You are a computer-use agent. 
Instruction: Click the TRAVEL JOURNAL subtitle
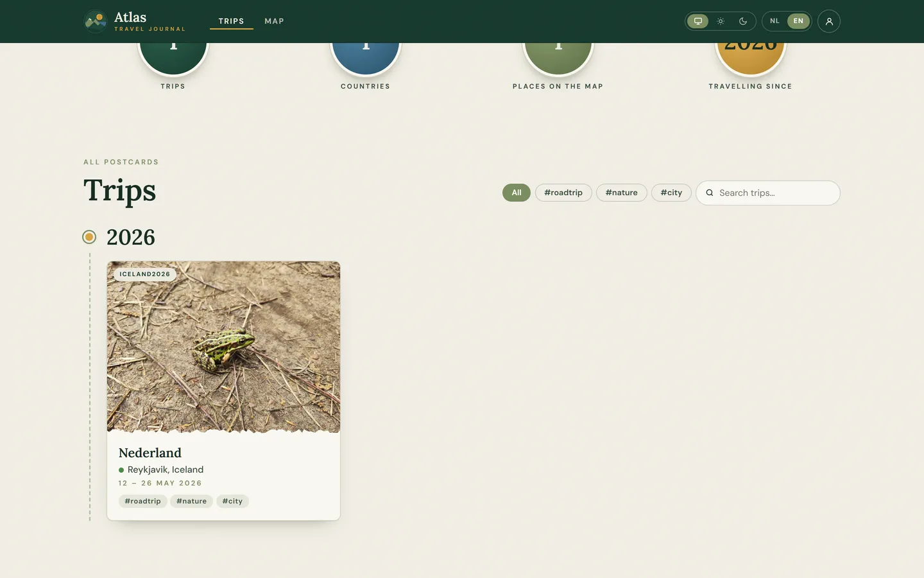(150, 29)
